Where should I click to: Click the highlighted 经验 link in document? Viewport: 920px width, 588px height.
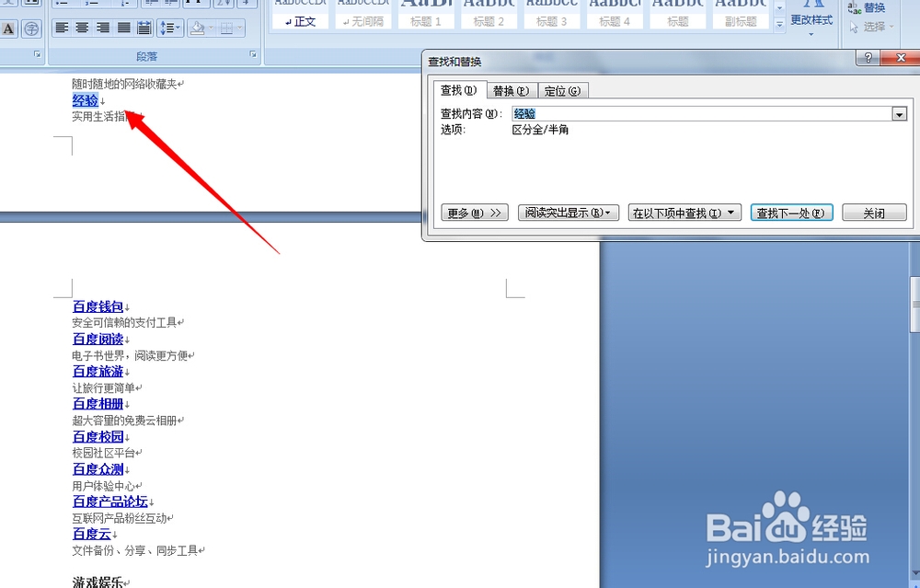tap(85, 100)
